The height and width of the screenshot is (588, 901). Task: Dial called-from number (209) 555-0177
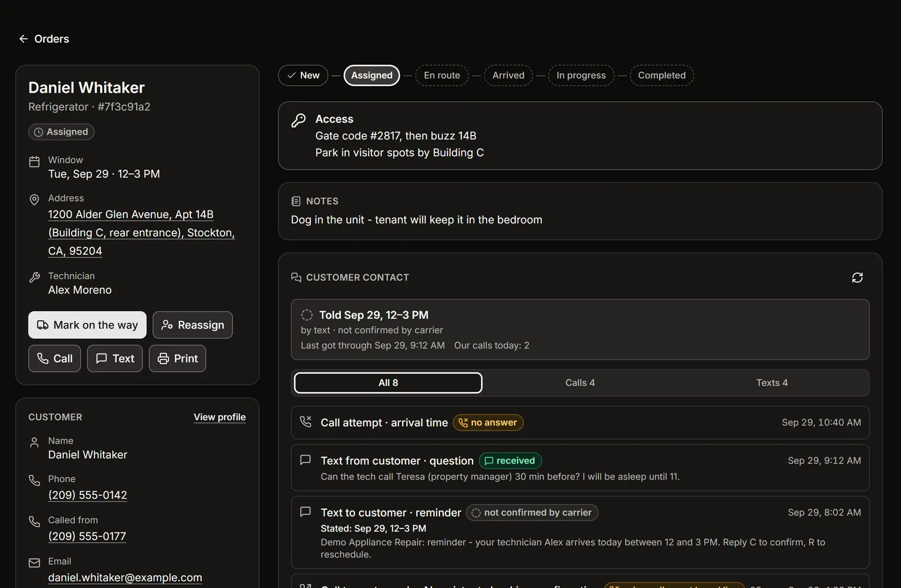87,536
